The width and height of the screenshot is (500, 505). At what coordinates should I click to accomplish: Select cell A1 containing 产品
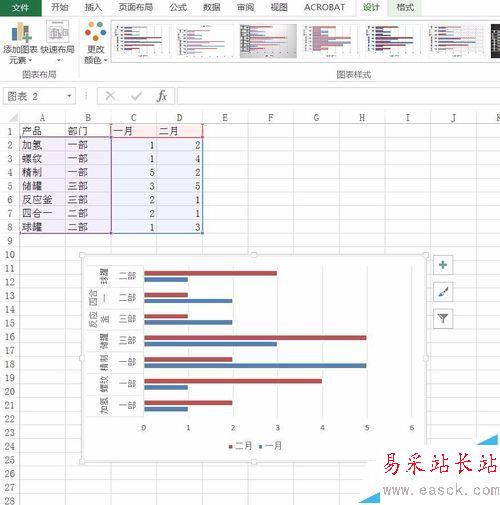(x=42, y=131)
